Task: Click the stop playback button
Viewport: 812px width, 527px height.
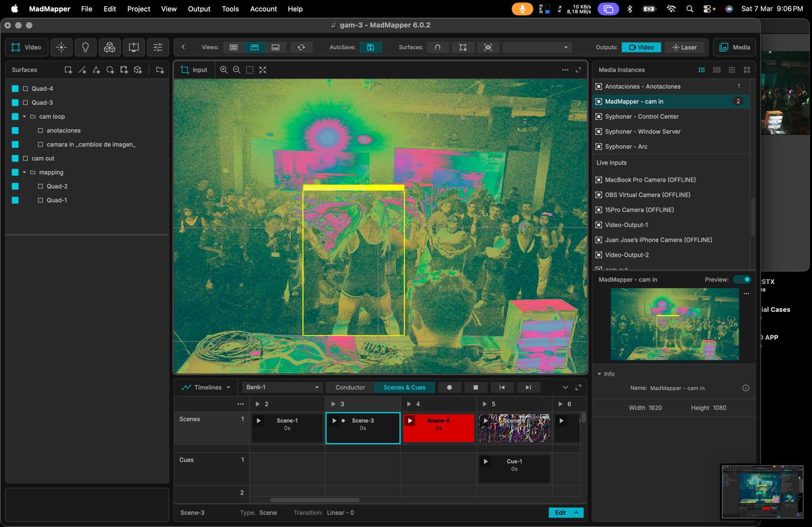Action: 476,387
